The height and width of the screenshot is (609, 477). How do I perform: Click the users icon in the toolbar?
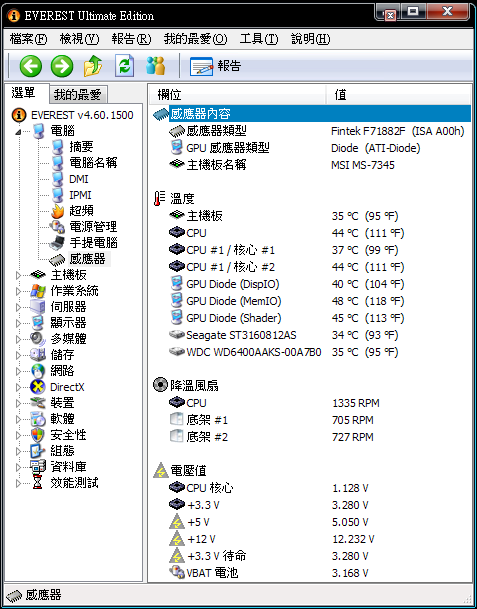click(156, 66)
